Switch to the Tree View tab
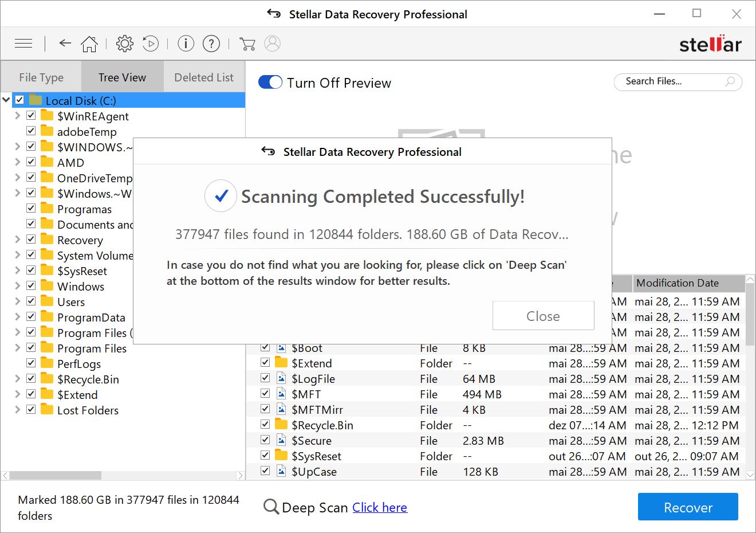The image size is (756, 533). click(x=123, y=77)
